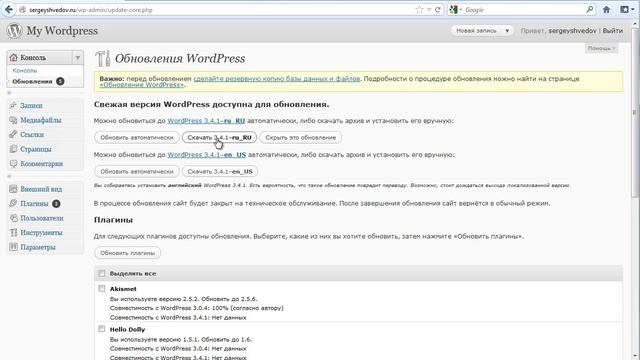640x360 pixels.
Task: Select the Консоль submenu item
Action: coord(24,71)
